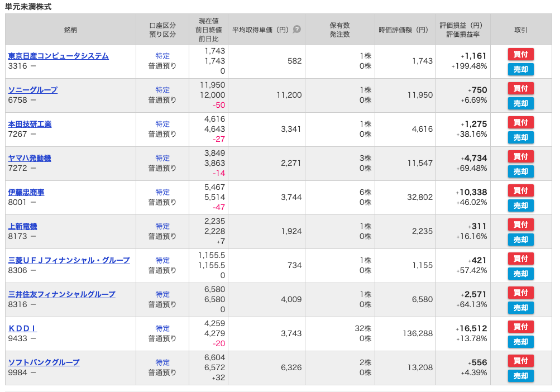The height and width of the screenshot is (392, 560).
Task: Select profit value +10,338
Action: pyautogui.click(x=471, y=192)
